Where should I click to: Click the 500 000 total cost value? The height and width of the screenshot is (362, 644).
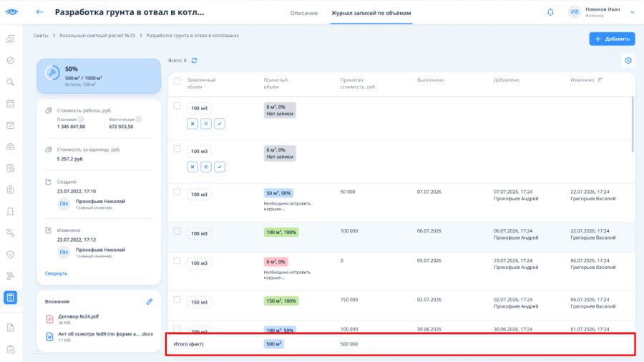349,344
